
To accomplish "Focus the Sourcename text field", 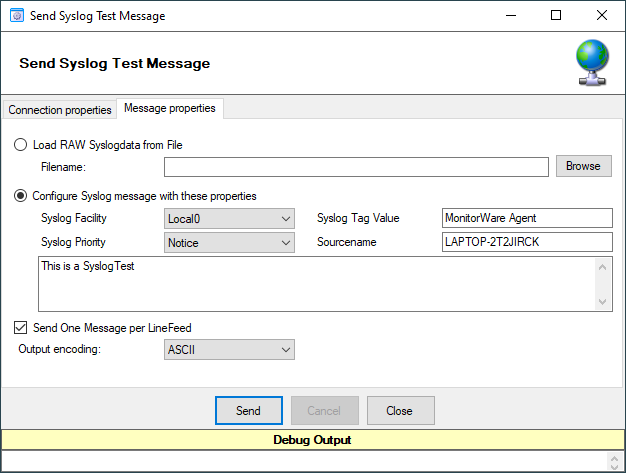I will point(526,243).
